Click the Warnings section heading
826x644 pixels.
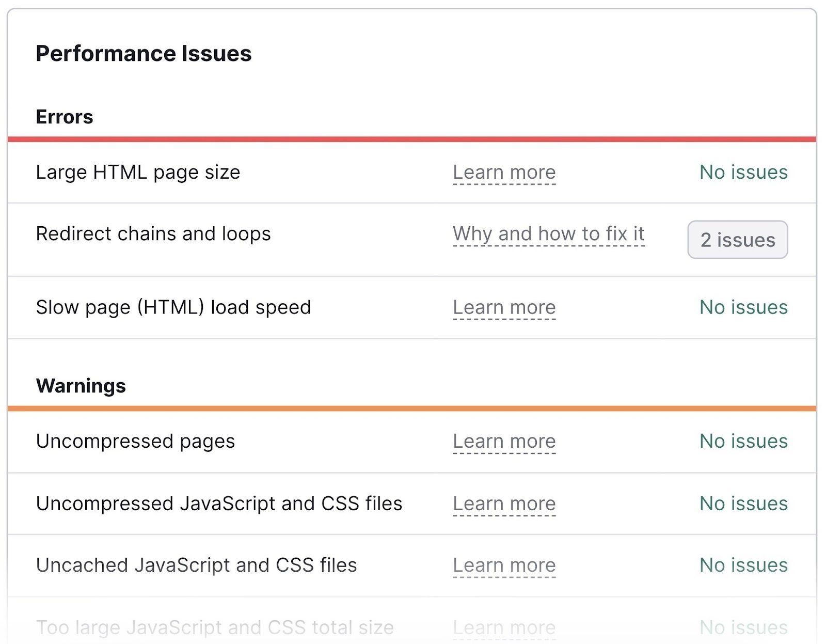(x=81, y=385)
